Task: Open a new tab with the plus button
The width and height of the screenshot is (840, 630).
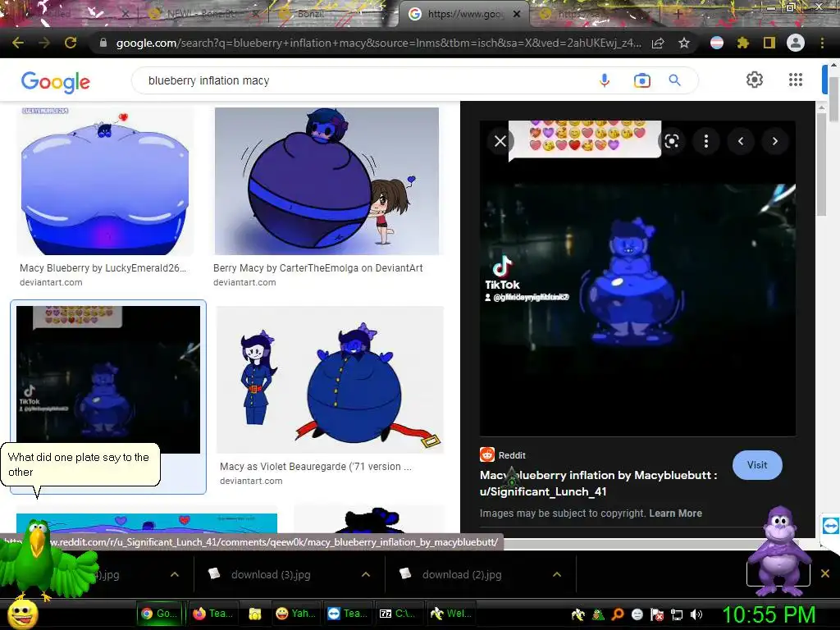Action: coord(678,14)
